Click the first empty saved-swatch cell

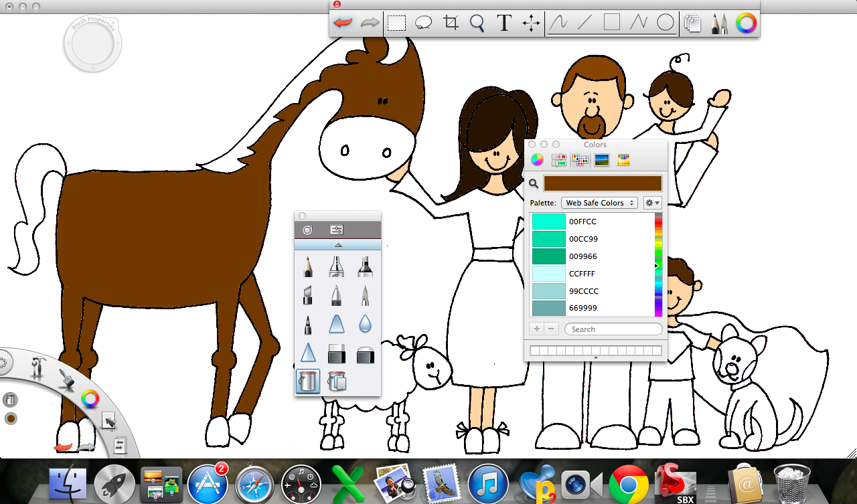(534, 351)
